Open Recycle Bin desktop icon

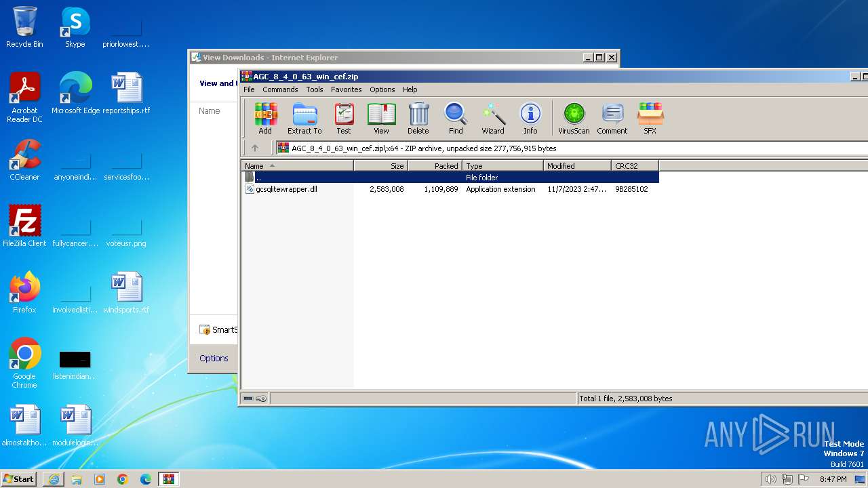[x=24, y=28]
